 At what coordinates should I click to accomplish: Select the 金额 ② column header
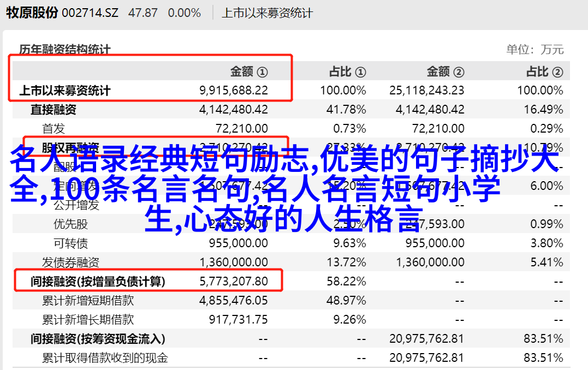pos(446,71)
